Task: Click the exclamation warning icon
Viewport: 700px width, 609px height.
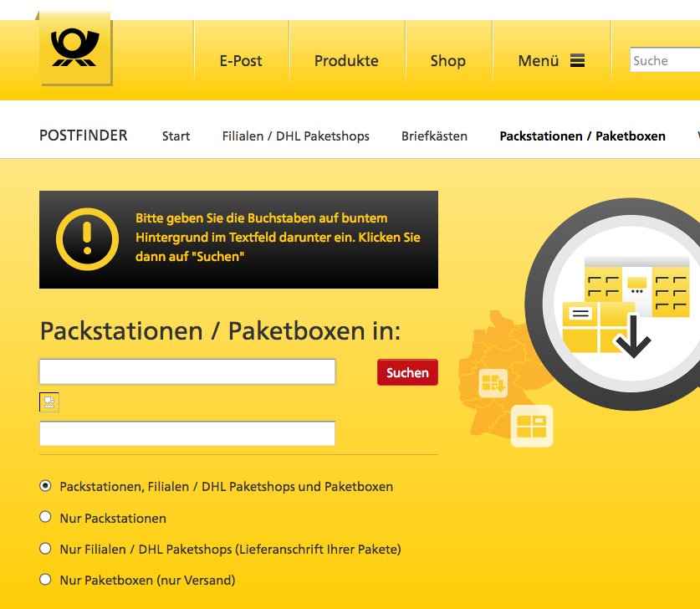Action: pos(87,239)
